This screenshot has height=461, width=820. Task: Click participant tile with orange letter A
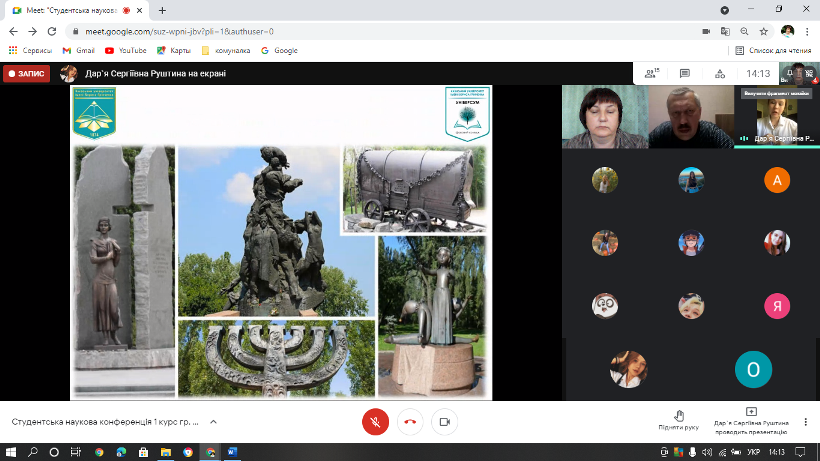[777, 180]
